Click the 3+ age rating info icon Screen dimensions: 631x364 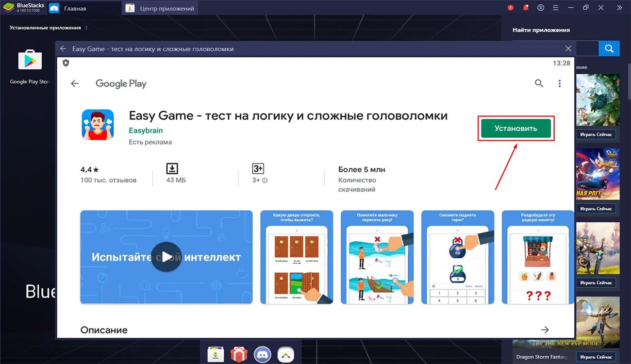[x=265, y=181]
